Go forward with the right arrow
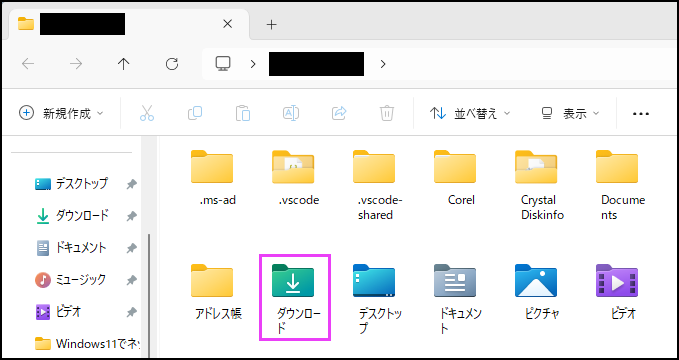This screenshot has width=679, height=360. click(x=76, y=64)
